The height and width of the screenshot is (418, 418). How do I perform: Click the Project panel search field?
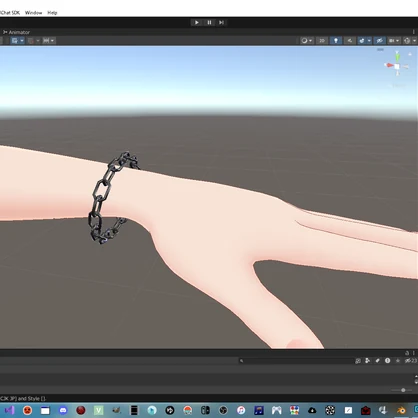point(296,361)
